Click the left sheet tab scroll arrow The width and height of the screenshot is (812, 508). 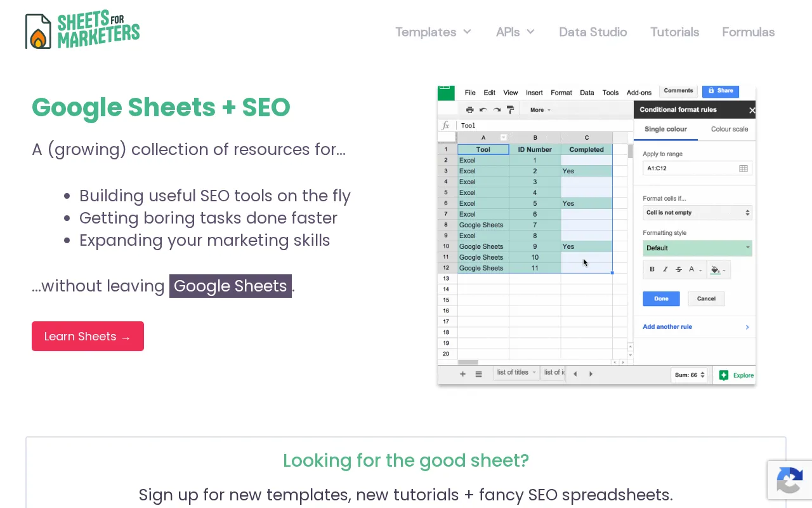pyautogui.click(x=575, y=374)
